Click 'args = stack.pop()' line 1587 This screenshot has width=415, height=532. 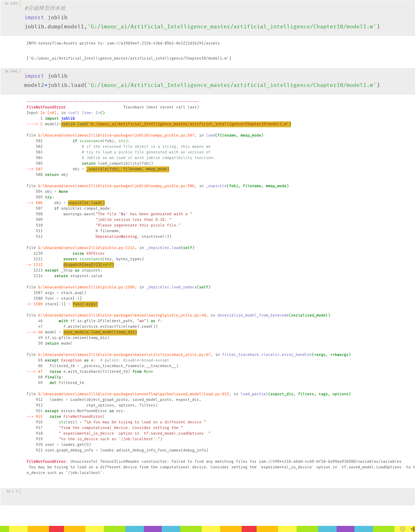pos(66,293)
